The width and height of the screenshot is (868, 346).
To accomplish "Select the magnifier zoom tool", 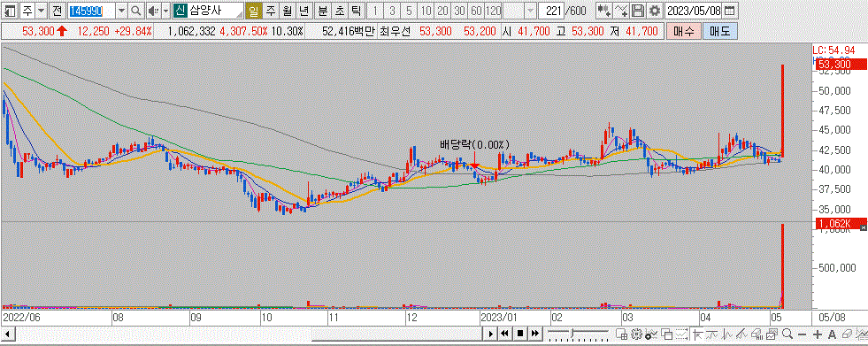I will 787,334.
